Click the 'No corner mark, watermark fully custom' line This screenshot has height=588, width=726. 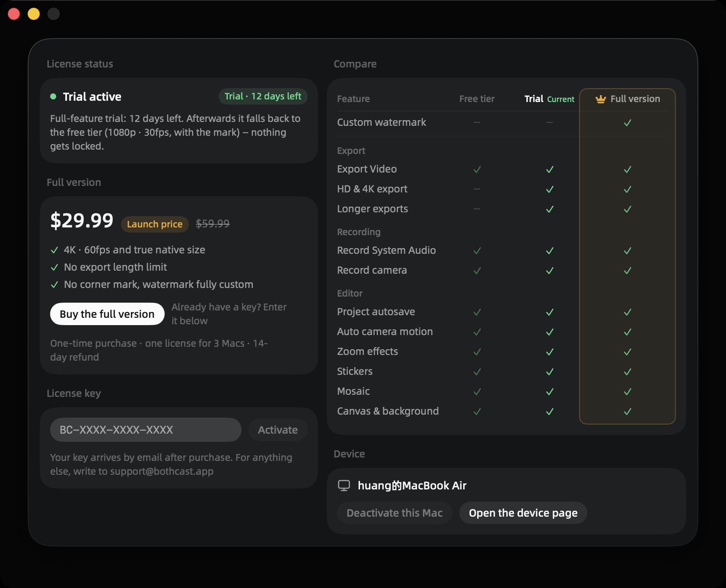click(x=159, y=284)
